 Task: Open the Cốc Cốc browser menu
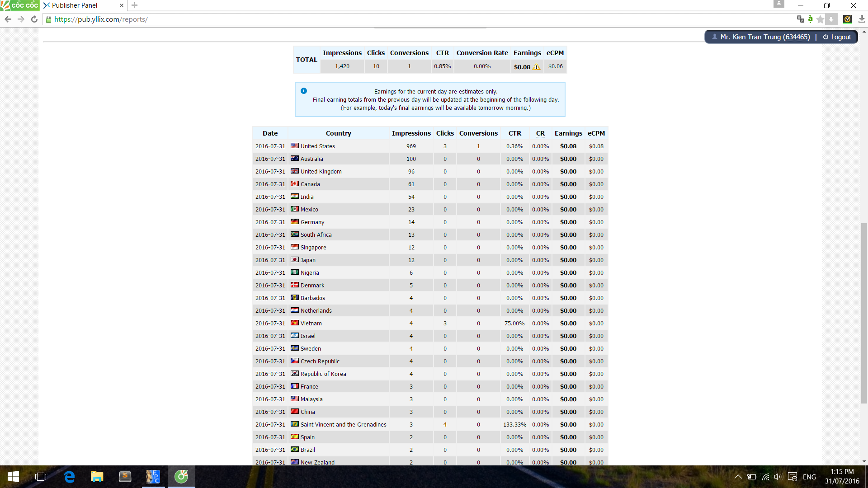click(20, 5)
